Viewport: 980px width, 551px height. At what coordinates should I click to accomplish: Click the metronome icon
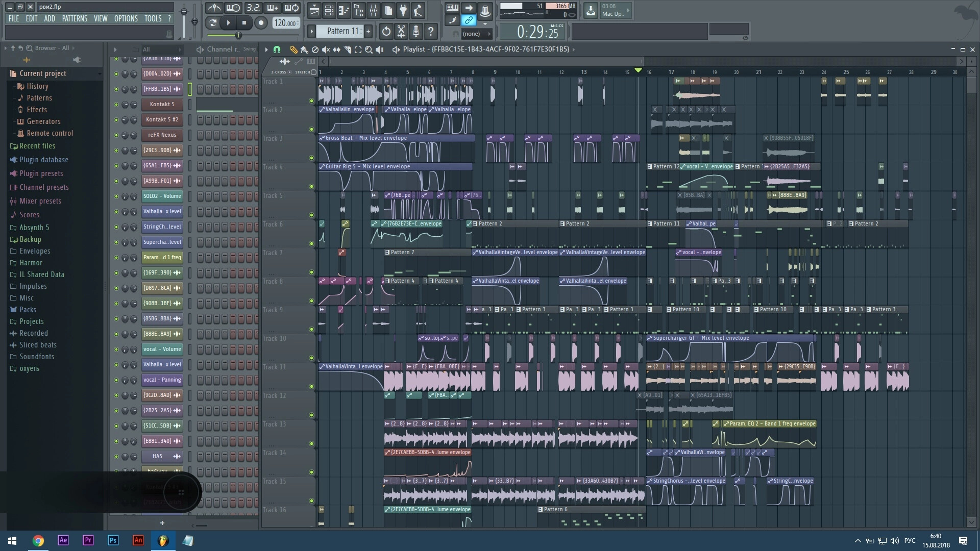pyautogui.click(x=214, y=8)
